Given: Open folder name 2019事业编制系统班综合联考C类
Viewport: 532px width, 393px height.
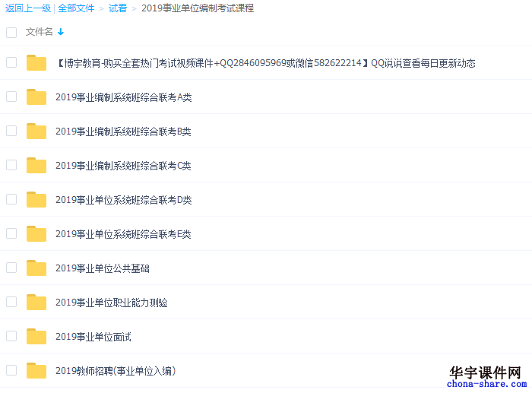Looking at the screenshot, I should tap(123, 166).
